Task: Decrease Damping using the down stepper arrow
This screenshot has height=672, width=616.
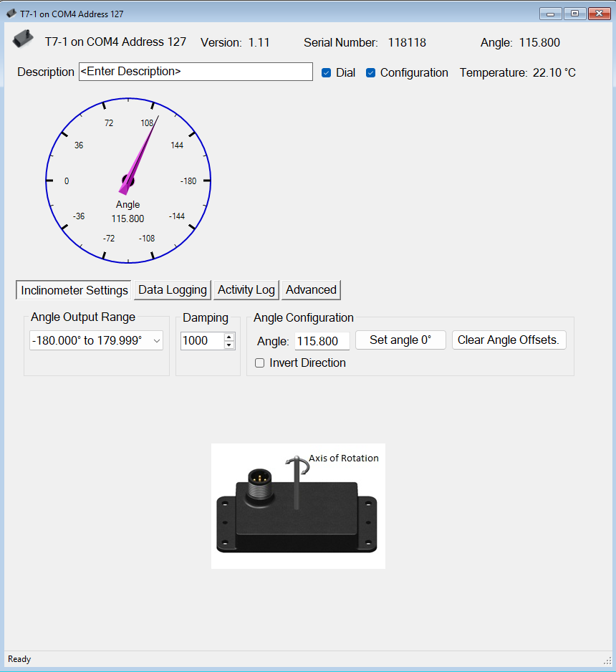Action: click(231, 345)
